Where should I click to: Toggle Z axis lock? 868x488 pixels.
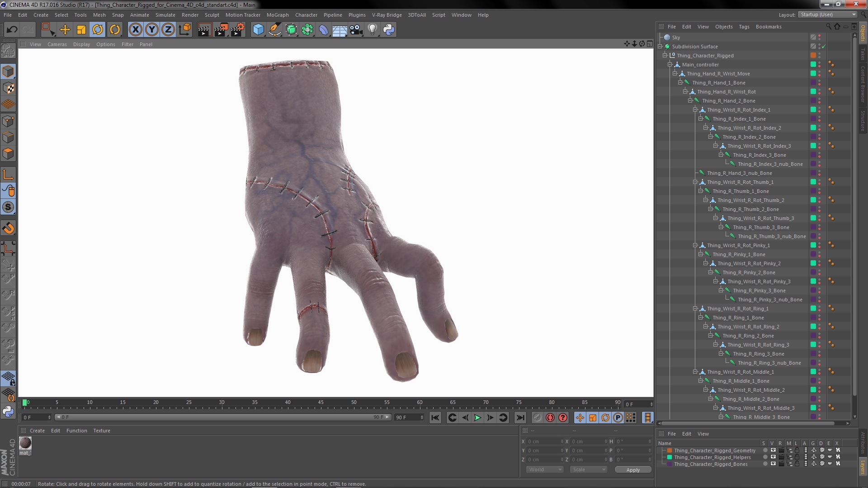(x=168, y=30)
